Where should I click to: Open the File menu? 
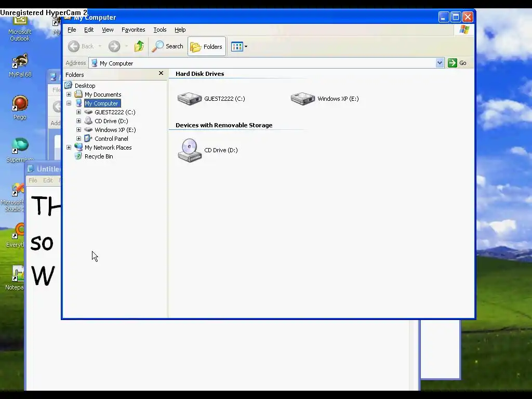tap(72, 30)
